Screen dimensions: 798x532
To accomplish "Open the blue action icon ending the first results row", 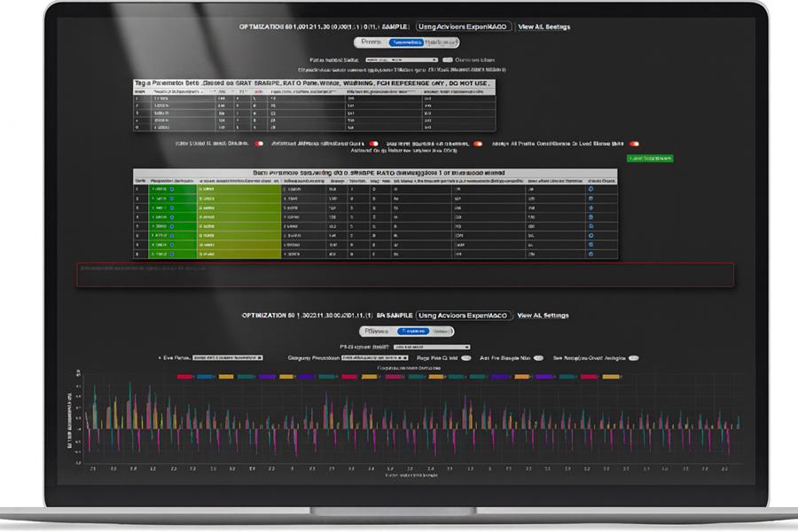I will coord(591,189).
